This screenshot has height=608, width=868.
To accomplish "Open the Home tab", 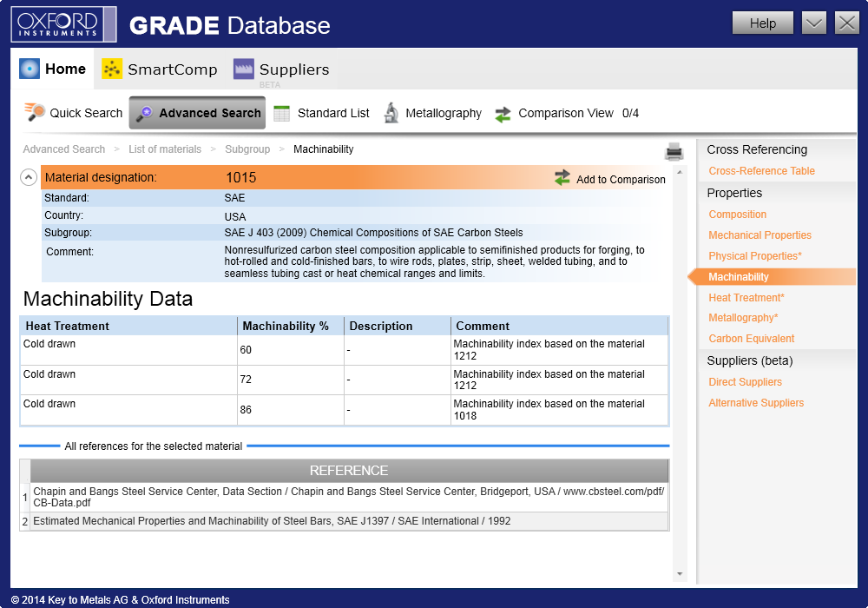I will tap(52, 69).
